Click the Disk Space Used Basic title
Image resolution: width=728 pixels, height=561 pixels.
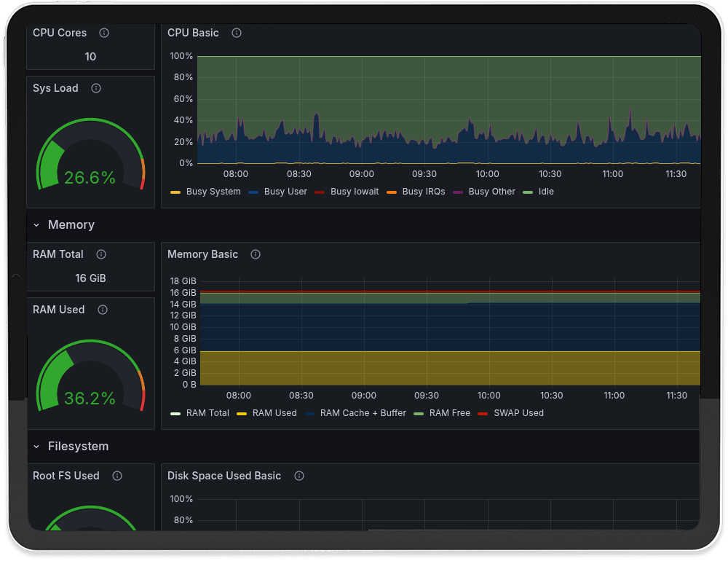pos(223,476)
